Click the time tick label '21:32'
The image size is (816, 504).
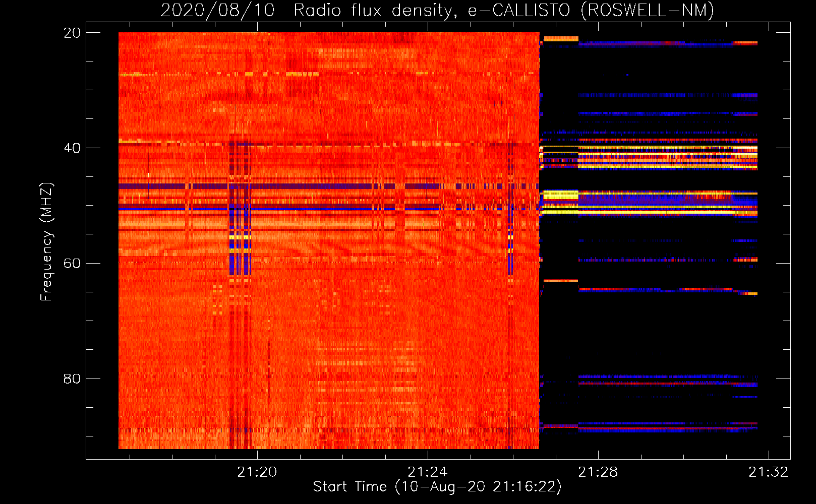(768, 472)
